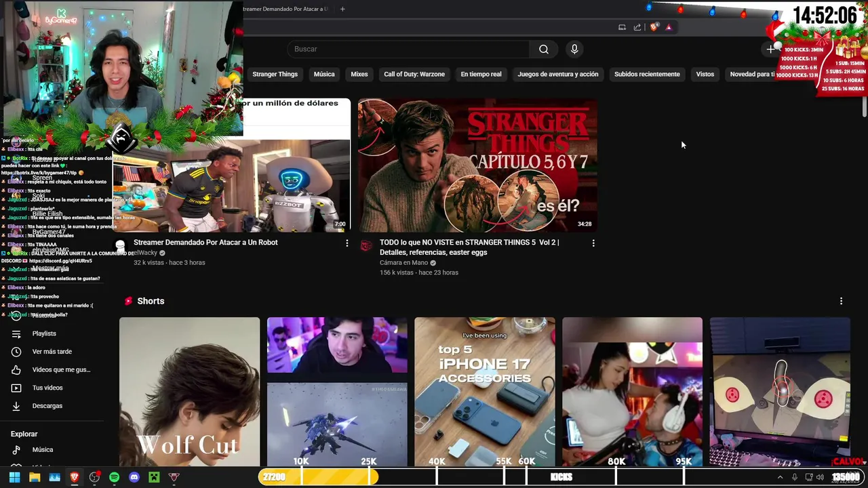Screen dimensions: 868x488
Task: Click the search magnifier button
Action: point(543,49)
